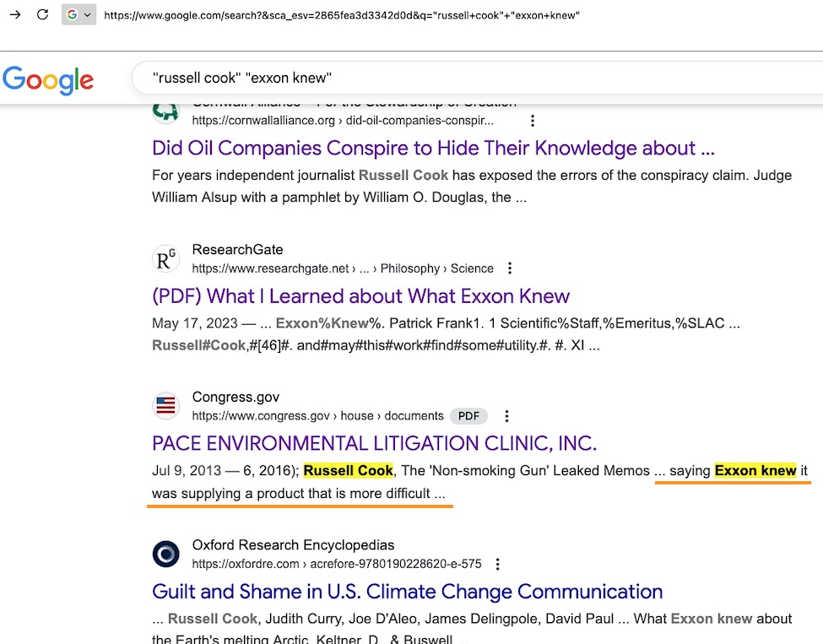Open Cornwall Alliance result options menu
Screen dimensions: 823x644
[532, 121]
